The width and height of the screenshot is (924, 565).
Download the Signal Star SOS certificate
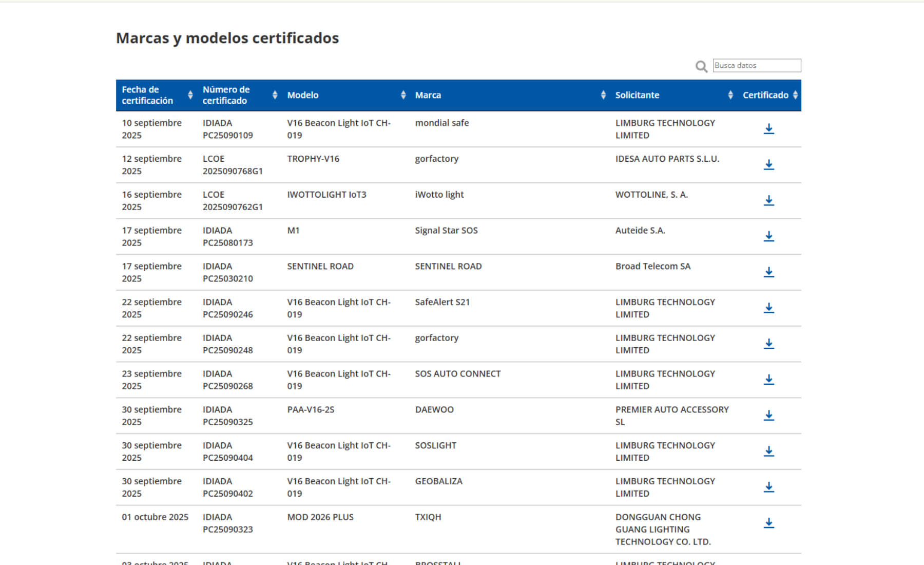point(768,237)
